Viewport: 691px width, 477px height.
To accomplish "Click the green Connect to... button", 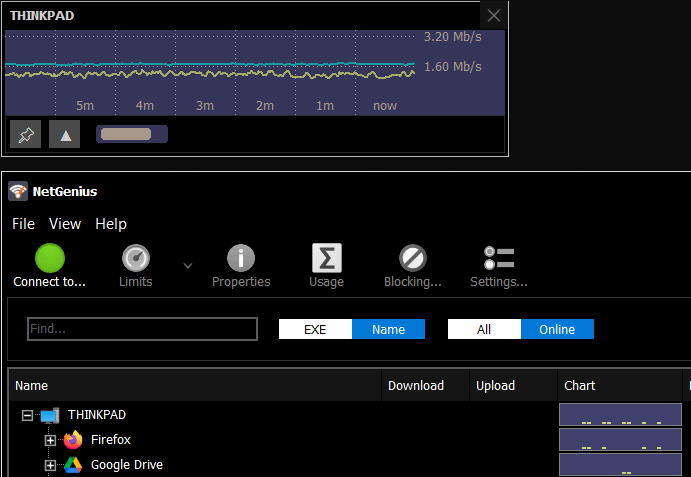I will pyautogui.click(x=49, y=266).
